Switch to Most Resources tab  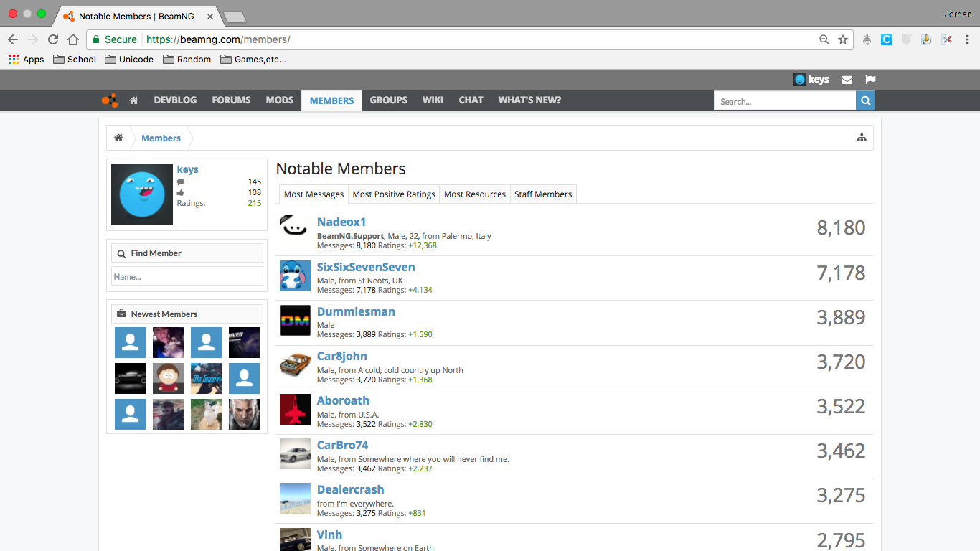click(x=475, y=194)
